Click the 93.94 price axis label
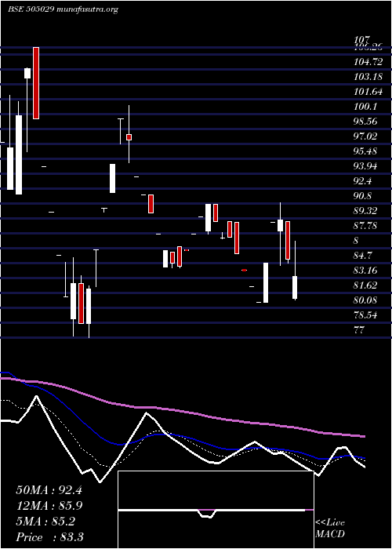The height and width of the screenshot is (549, 392). 366,166
